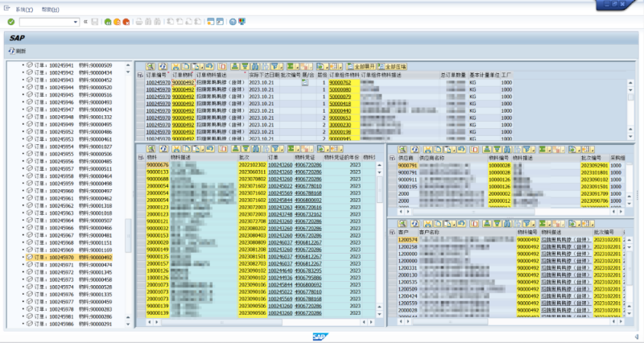Open the command field dropdown arrow

coord(76,21)
